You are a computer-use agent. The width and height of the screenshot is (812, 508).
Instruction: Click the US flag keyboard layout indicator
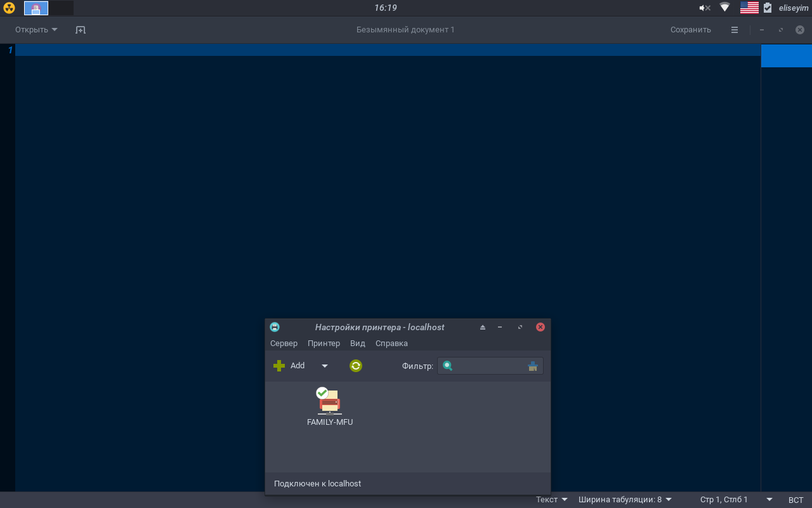pos(749,8)
